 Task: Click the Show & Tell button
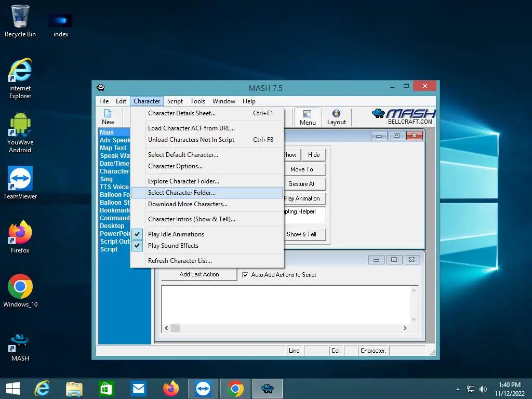[304, 234]
